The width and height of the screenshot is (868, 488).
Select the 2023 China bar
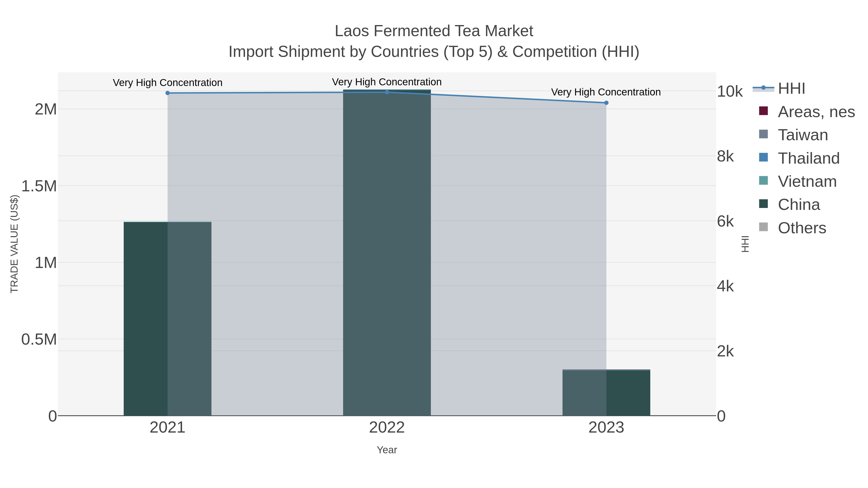606,393
